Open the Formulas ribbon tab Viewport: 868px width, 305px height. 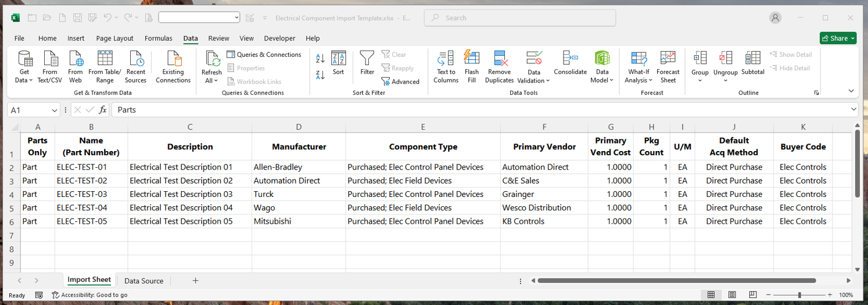click(x=158, y=38)
